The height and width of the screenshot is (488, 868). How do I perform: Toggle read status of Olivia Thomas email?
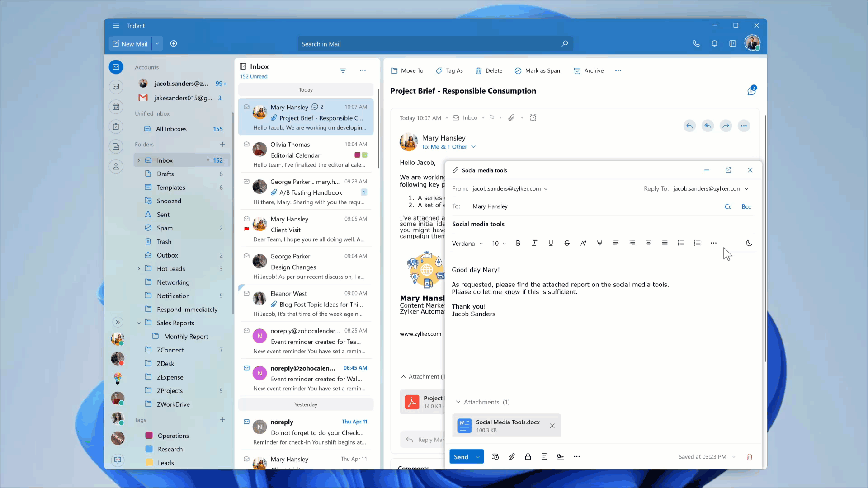pos(246,145)
